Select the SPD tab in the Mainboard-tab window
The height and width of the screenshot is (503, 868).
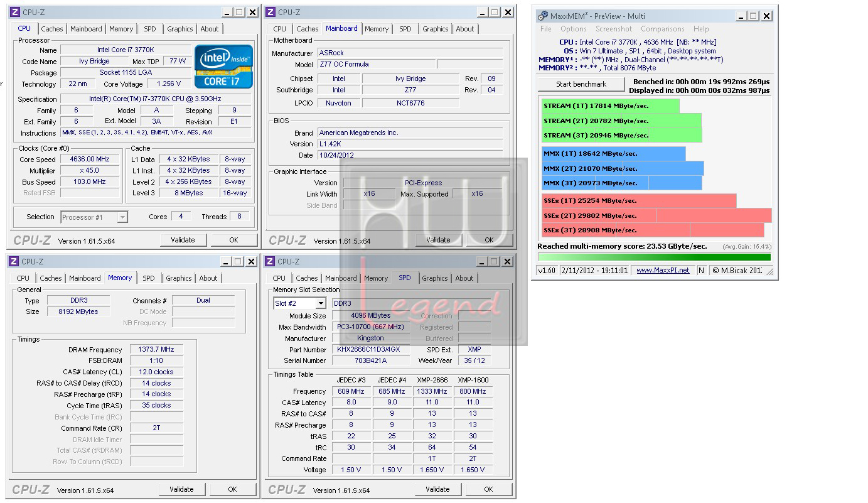[x=405, y=29]
